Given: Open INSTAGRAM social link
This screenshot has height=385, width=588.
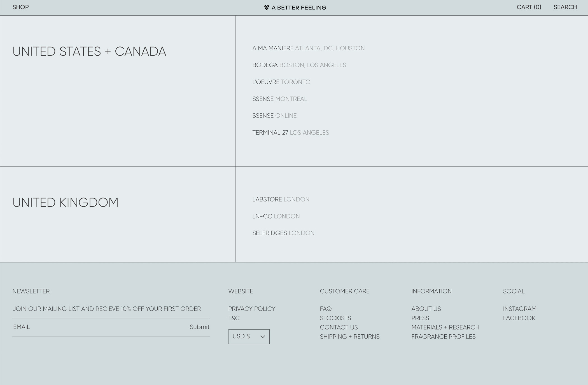Looking at the screenshot, I should click(519, 309).
